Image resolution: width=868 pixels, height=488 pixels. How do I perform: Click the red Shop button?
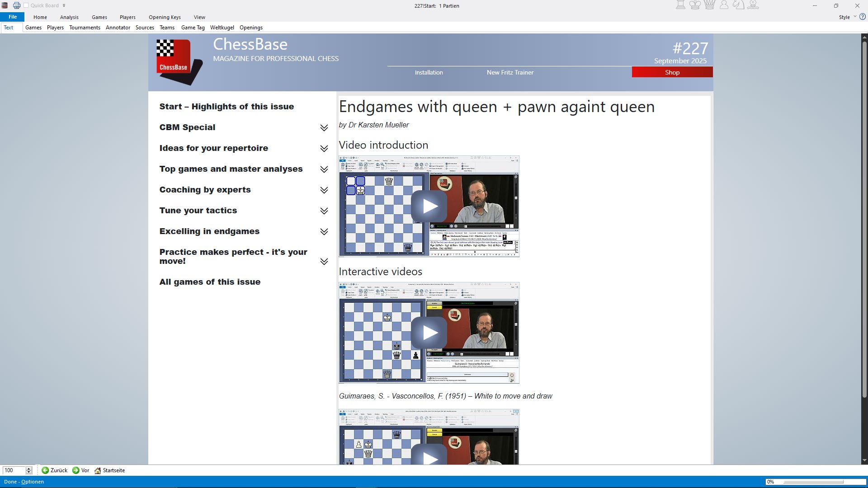(672, 72)
